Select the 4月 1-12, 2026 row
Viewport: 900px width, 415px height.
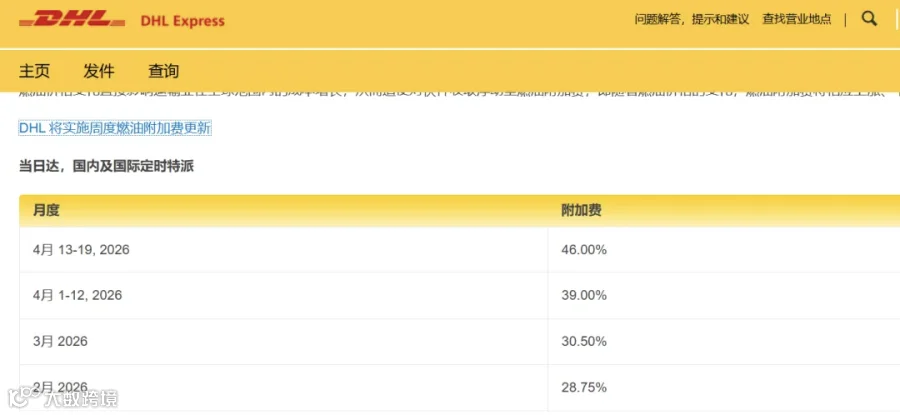[460, 296]
